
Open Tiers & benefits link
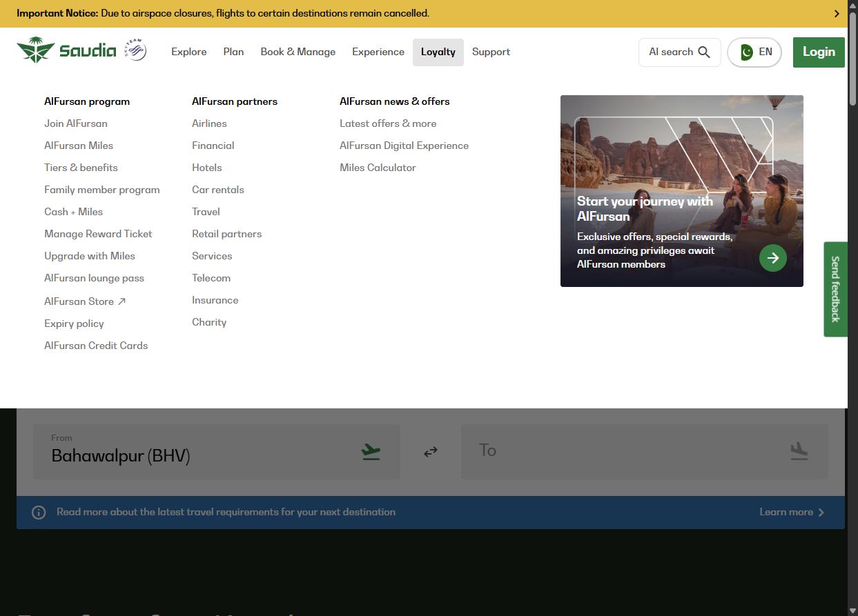tap(81, 168)
